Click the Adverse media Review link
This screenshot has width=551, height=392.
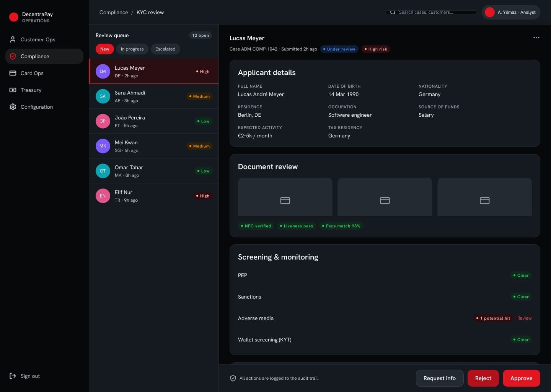click(525, 318)
